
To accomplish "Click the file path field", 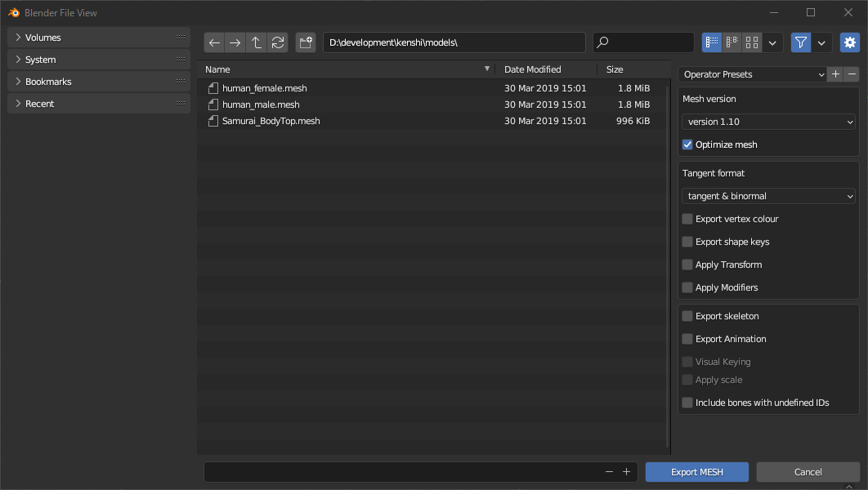I will 454,42.
